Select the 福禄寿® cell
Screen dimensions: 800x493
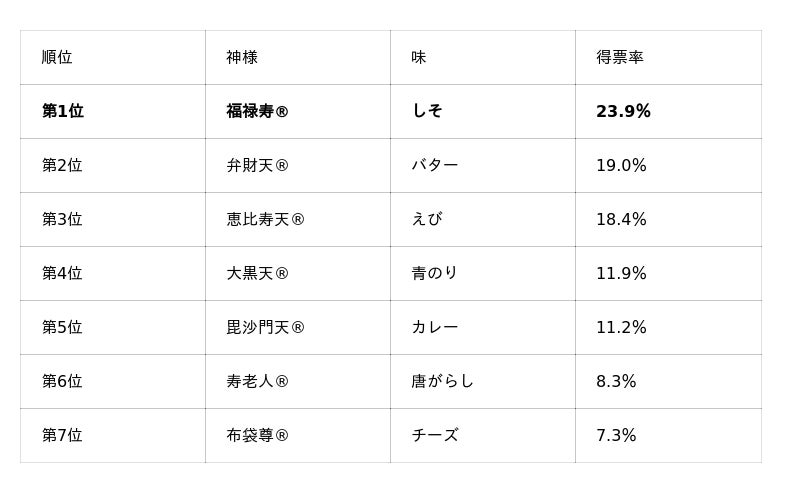(x=298, y=111)
